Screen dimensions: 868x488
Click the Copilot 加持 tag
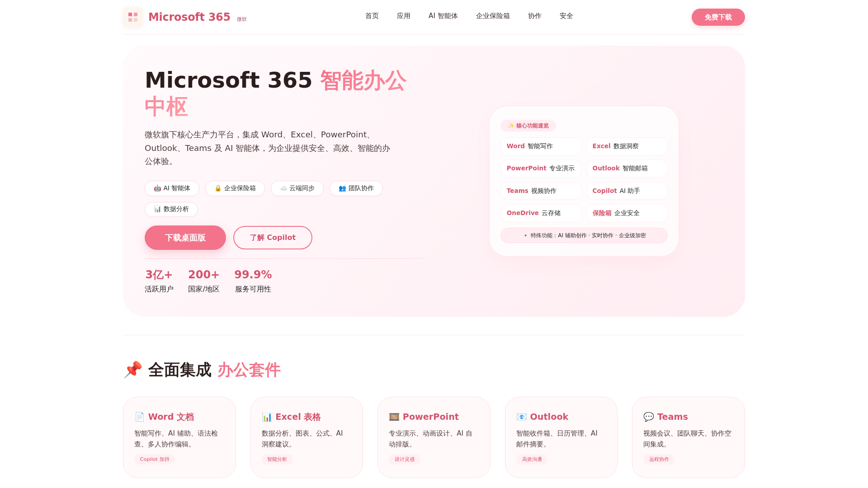click(155, 459)
